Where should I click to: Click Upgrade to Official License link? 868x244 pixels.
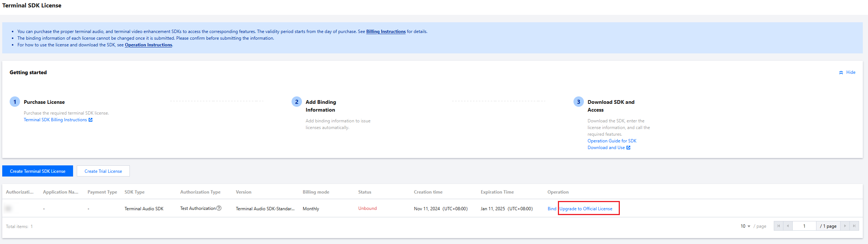pyautogui.click(x=586, y=209)
